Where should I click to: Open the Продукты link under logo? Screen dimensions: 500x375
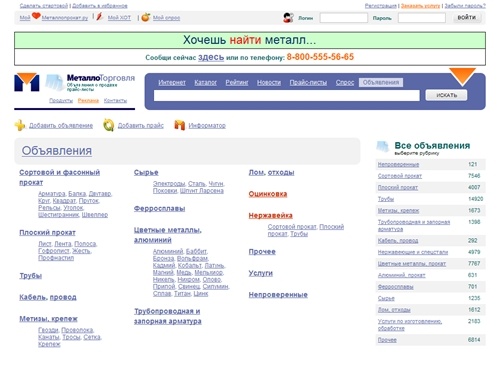pyautogui.click(x=61, y=101)
